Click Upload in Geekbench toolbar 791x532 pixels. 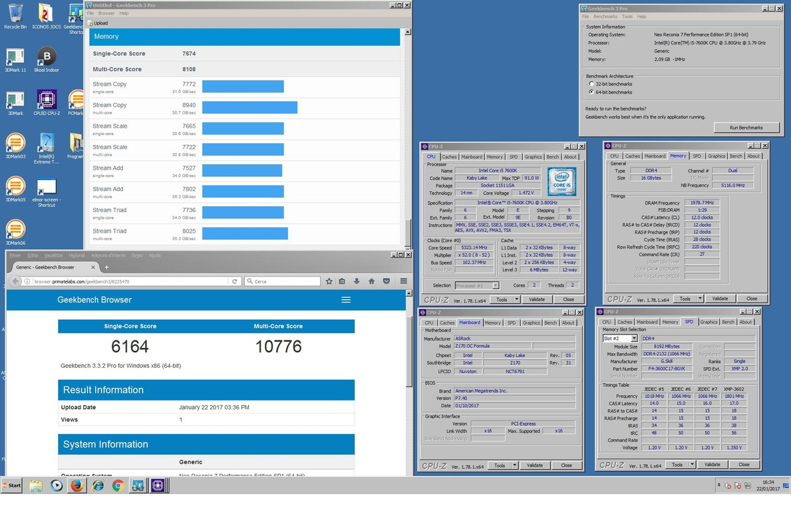point(98,23)
